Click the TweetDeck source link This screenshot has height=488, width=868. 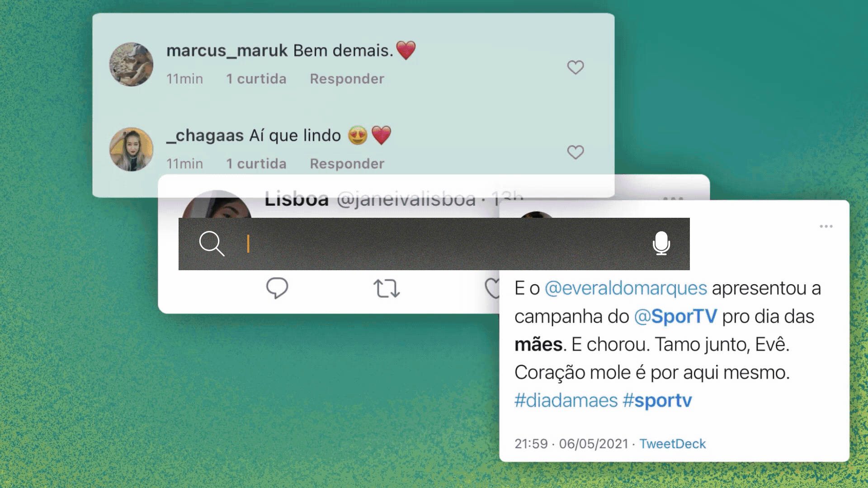672,444
